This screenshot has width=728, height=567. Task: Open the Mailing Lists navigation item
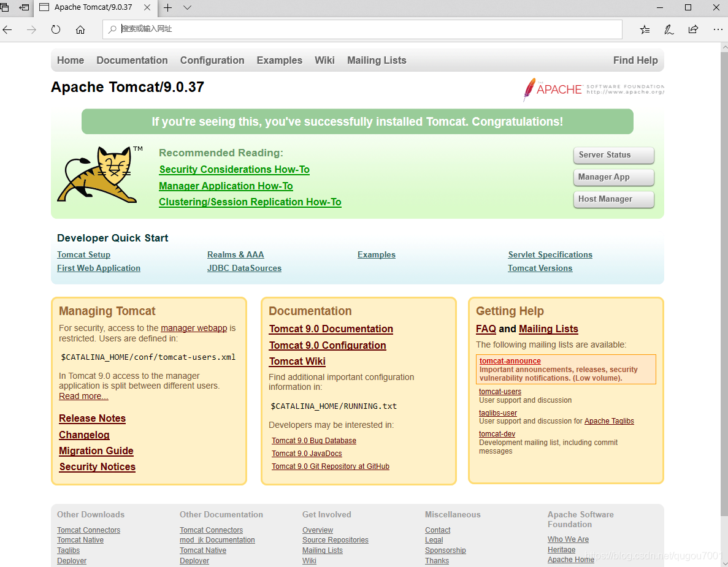pyautogui.click(x=377, y=60)
